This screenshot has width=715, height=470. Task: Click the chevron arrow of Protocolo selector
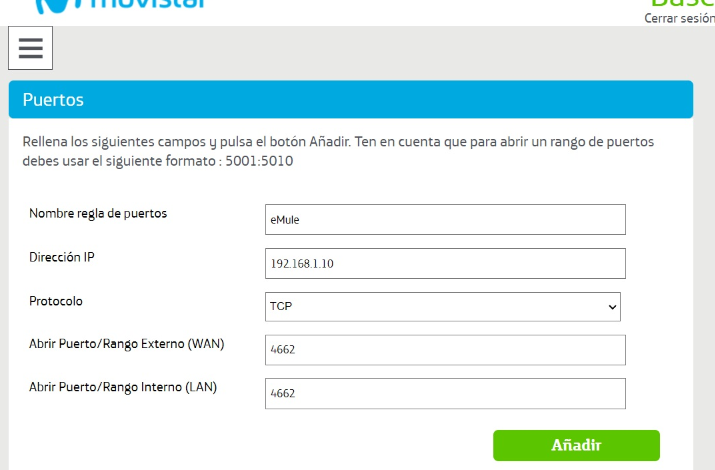coord(612,308)
